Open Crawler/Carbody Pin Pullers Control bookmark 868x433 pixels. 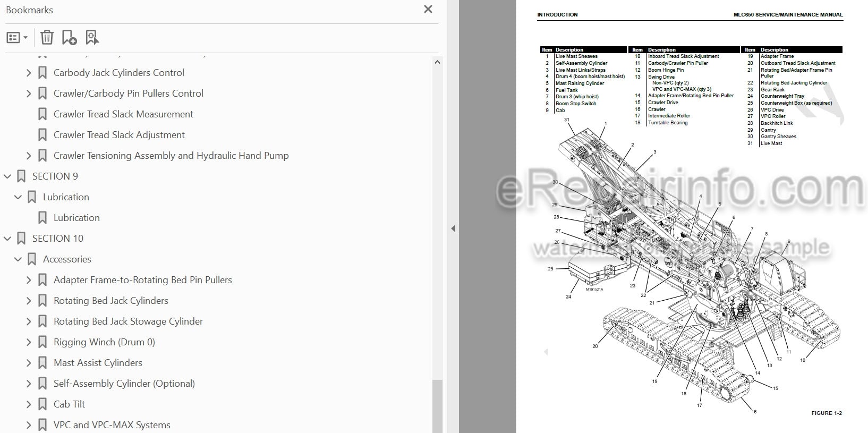pyautogui.click(x=129, y=94)
